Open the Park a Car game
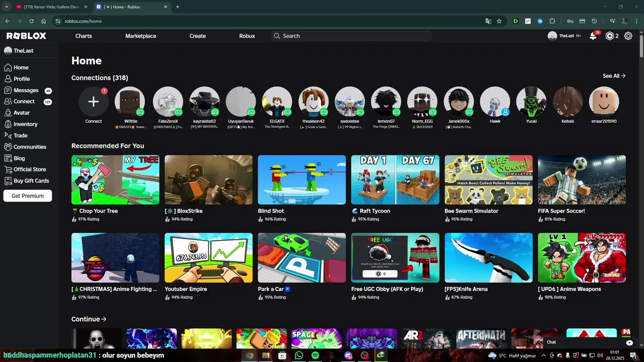 302,258
